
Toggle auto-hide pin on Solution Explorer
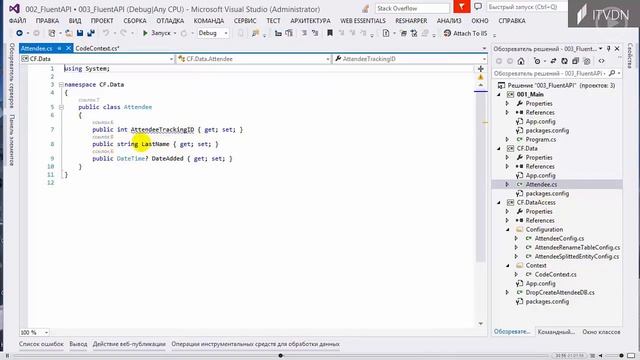(609, 49)
